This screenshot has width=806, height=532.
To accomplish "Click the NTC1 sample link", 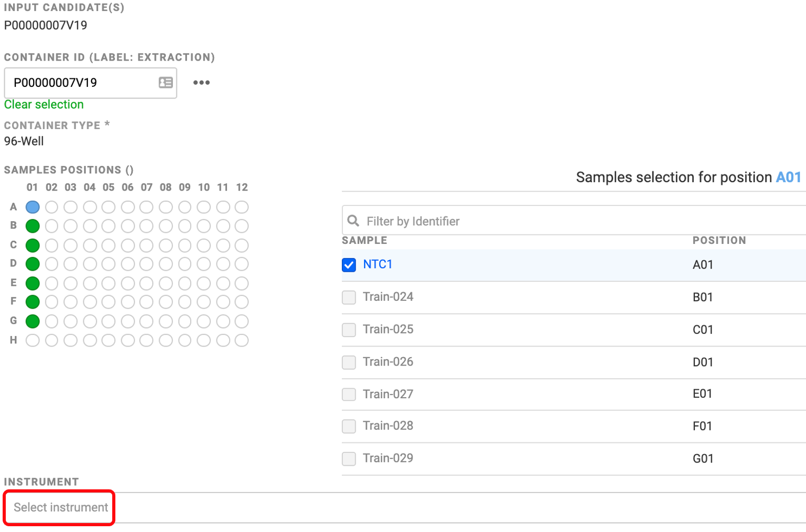I will pyautogui.click(x=378, y=264).
